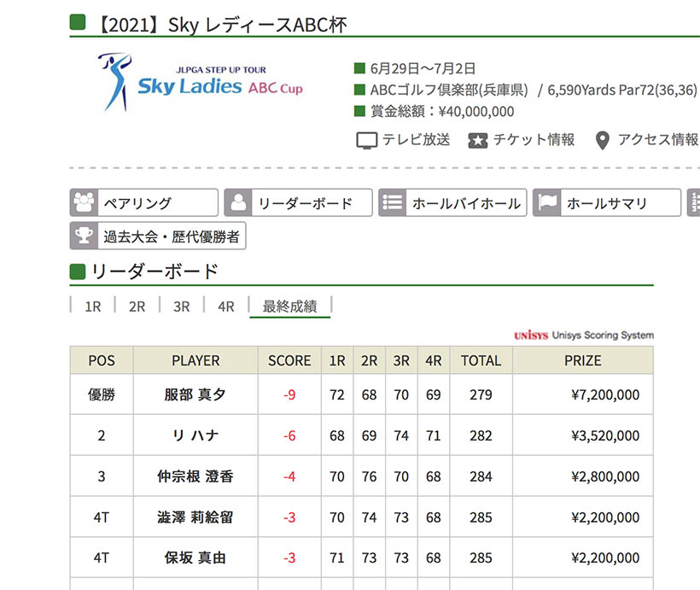Open 過去大会・歴代優勝者 history page
Image resolution: width=700 pixels, height=590 pixels.
pyautogui.click(x=171, y=236)
